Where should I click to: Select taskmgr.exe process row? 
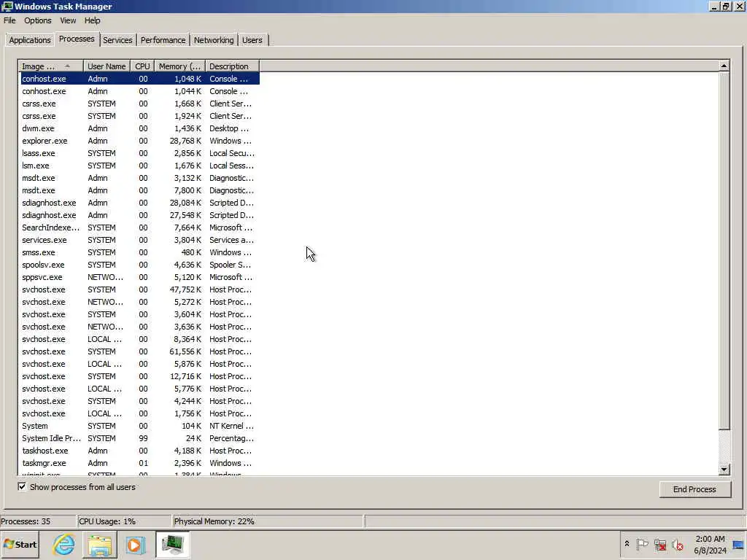tap(139, 463)
